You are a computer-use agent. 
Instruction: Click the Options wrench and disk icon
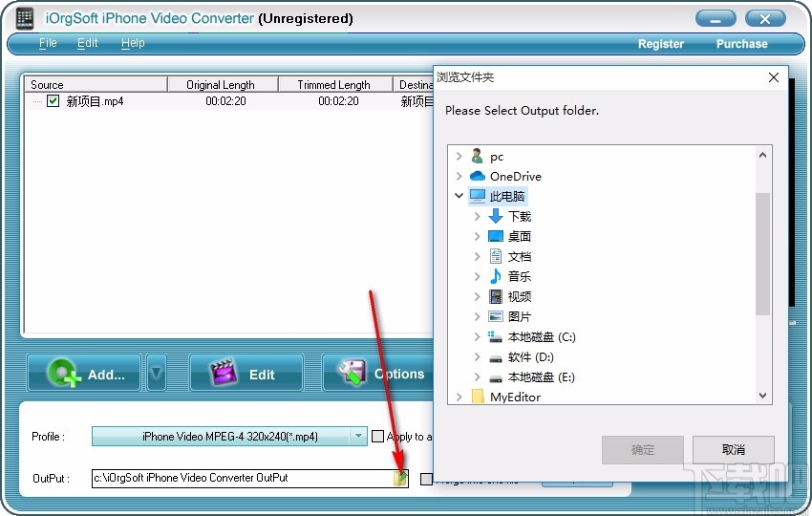352,373
